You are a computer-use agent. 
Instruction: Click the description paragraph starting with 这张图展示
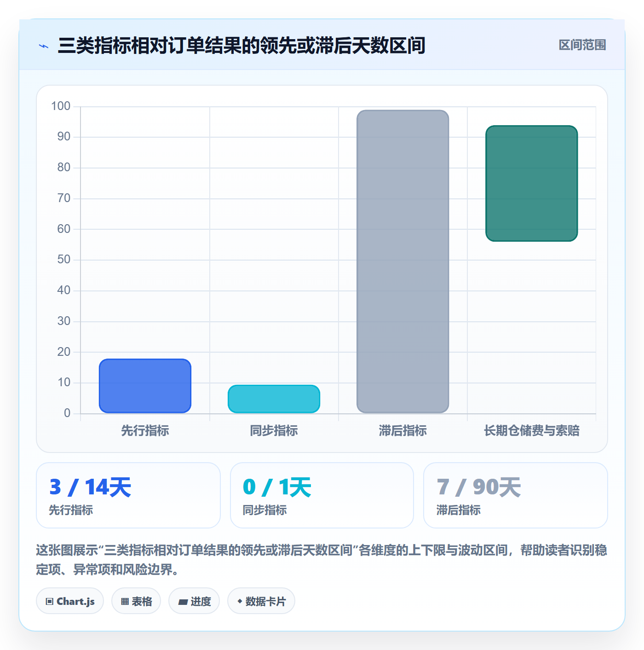coord(322,560)
